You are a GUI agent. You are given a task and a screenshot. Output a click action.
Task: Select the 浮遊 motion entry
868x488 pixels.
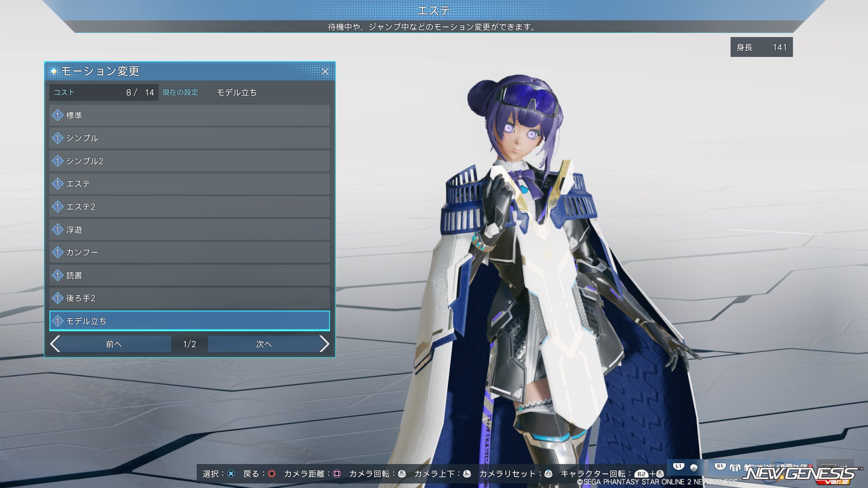(190, 229)
